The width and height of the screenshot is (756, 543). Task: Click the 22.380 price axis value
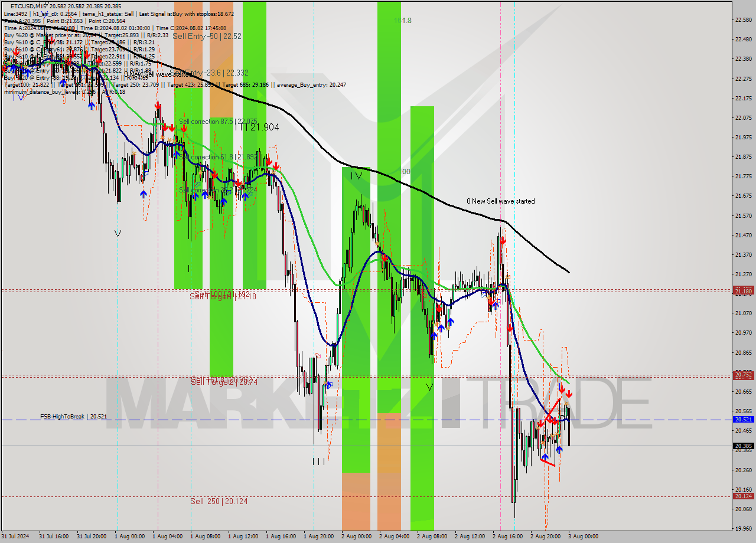tap(743, 59)
